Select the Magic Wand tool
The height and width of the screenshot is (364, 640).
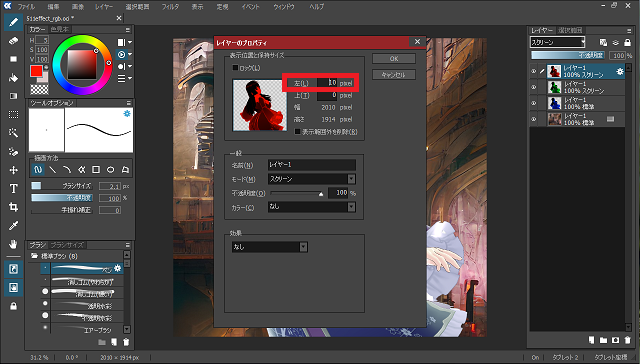pyautogui.click(x=13, y=133)
